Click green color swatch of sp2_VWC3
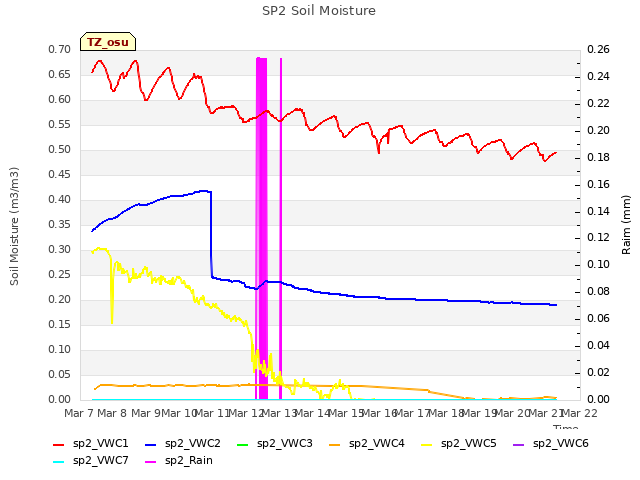640x480 pixels. click(x=242, y=444)
